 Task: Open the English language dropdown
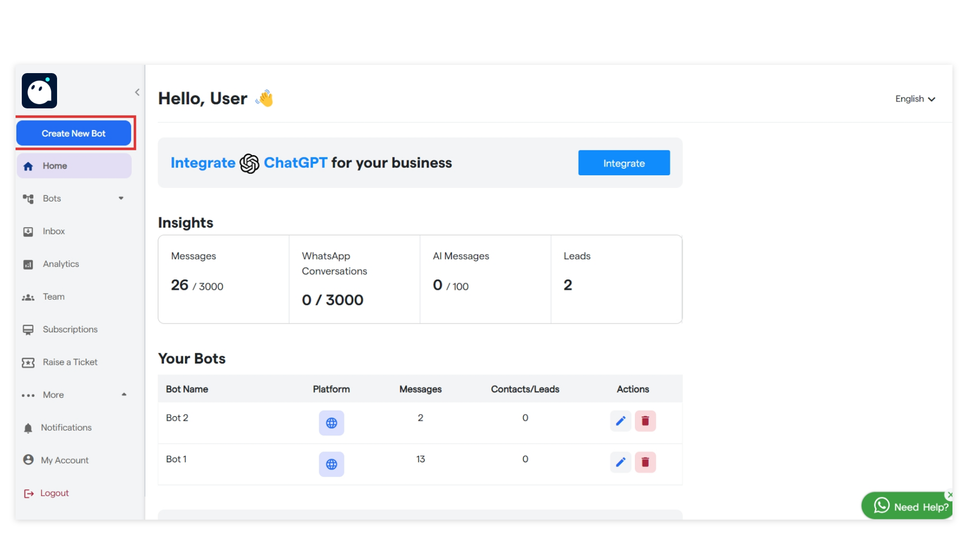[915, 99]
